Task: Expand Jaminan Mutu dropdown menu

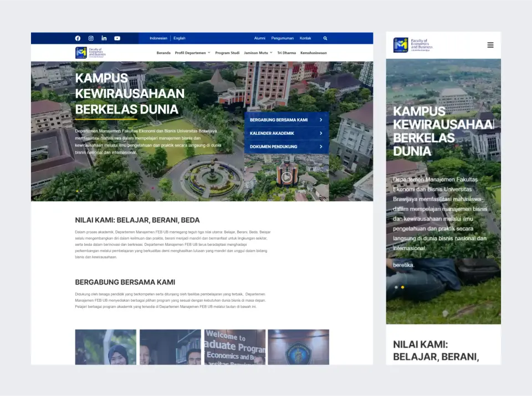Action: 258,53
